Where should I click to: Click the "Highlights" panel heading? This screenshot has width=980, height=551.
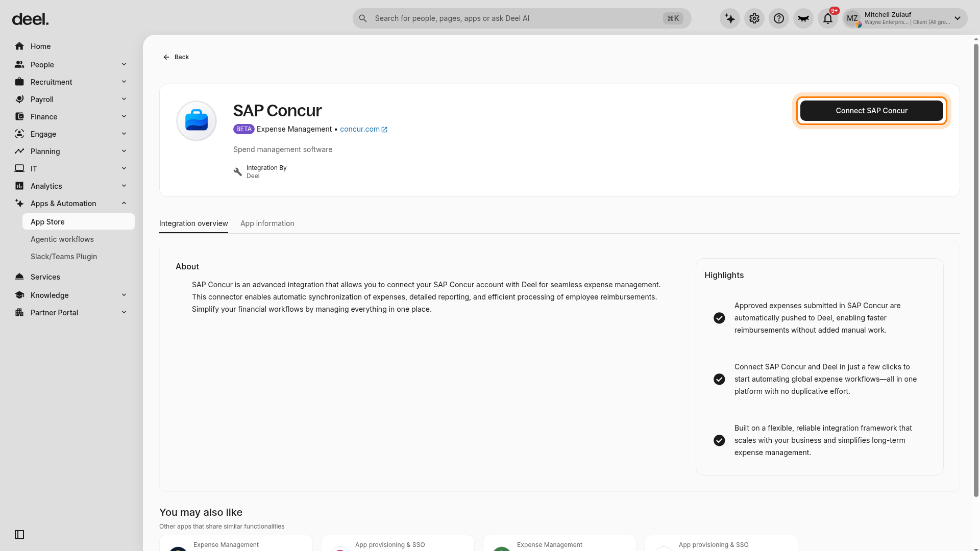pyautogui.click(x=724, y=275)
